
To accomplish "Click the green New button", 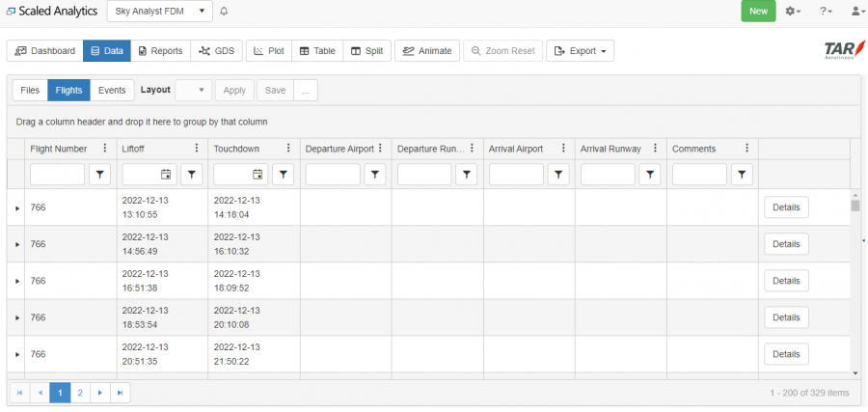I will click(x=758, y=12).
